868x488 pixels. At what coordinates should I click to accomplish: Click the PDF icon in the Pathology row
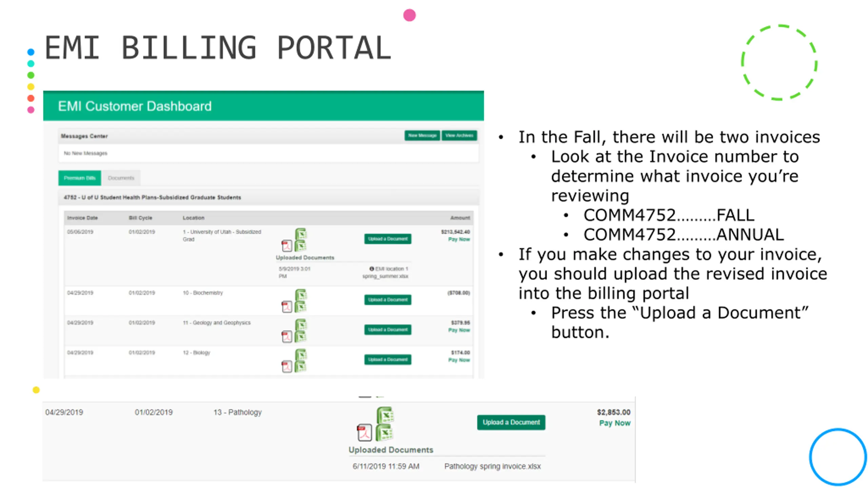click(364, 433)
